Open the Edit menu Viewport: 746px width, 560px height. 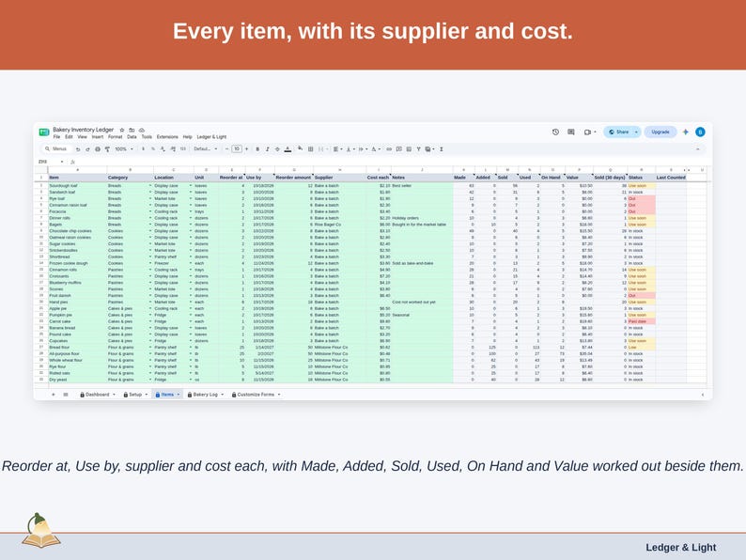point(69,136)
